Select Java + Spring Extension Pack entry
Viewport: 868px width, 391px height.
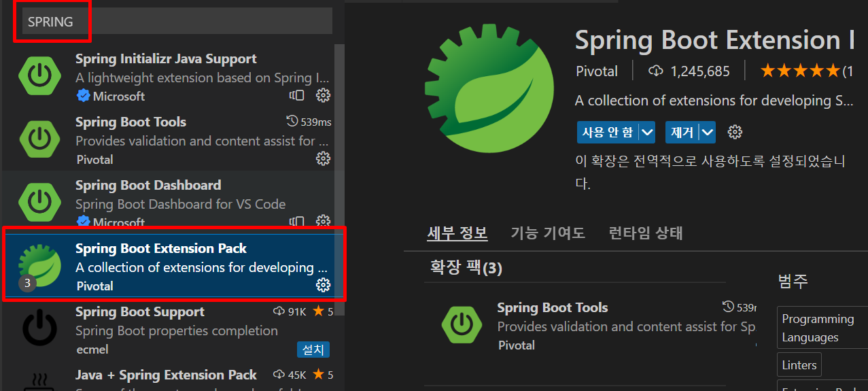173,377
